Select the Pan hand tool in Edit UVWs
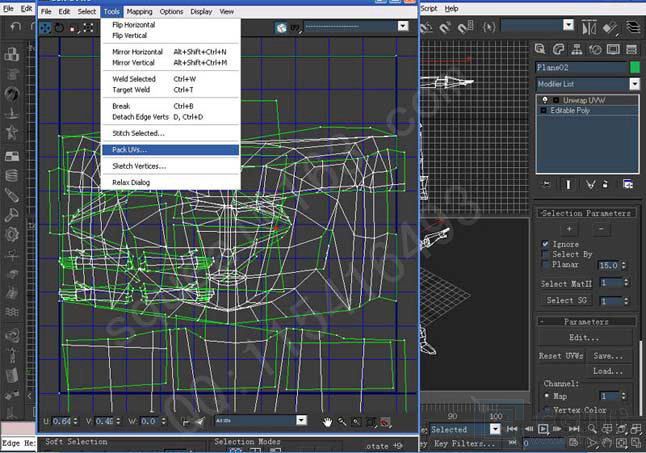This screenshot has height=453, width=646. 328,422
